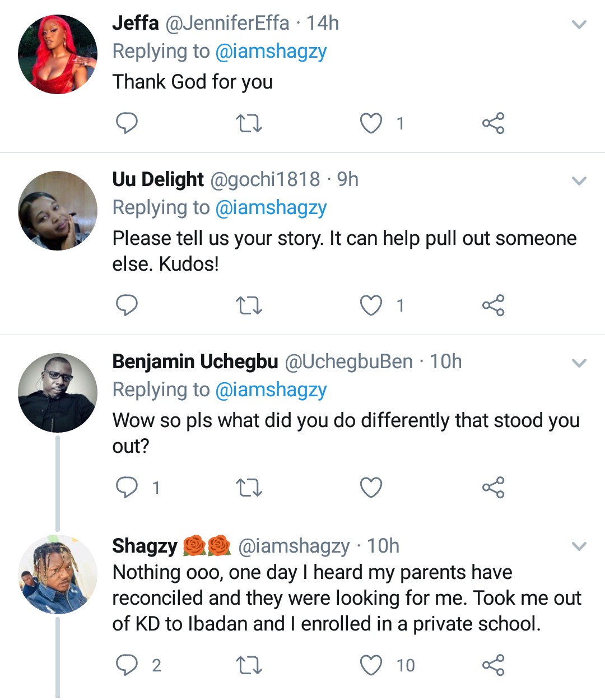Share Jeffa's tweet

click(x=493, y=123)
